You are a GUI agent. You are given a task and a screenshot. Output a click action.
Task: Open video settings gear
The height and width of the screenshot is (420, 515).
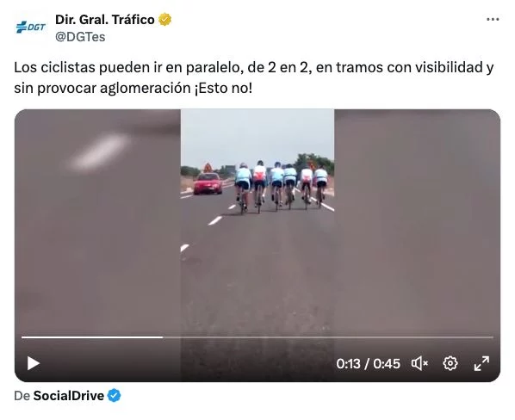[x=450, y=363]
